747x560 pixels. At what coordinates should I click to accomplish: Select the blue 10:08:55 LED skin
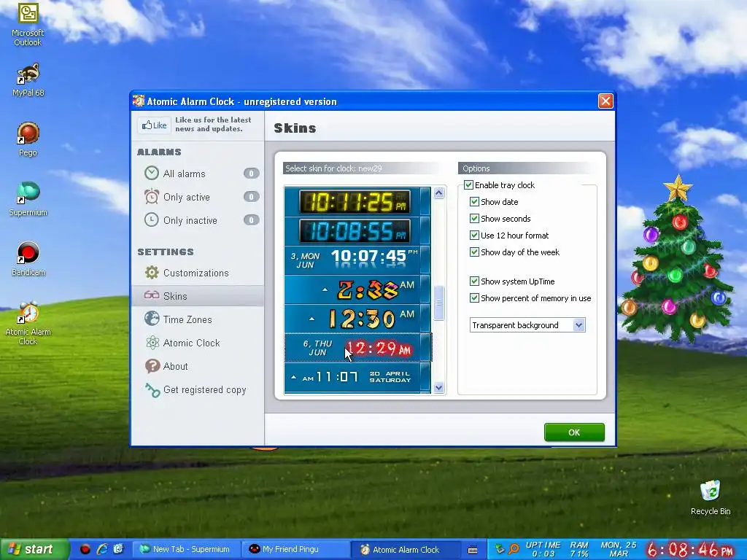tap(357, 231)
